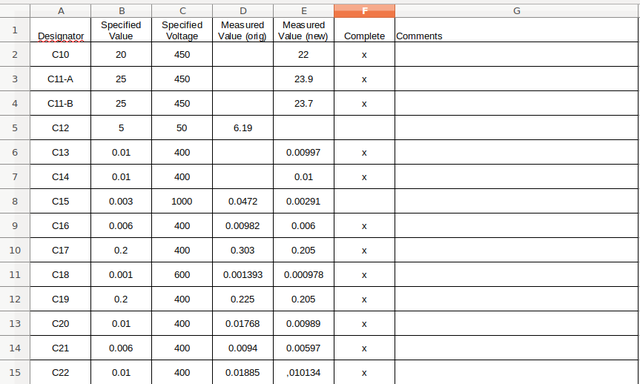Click the Designator header cell
Screen dimensions: 640x384
pyautogui.click(x=60, y=30)
